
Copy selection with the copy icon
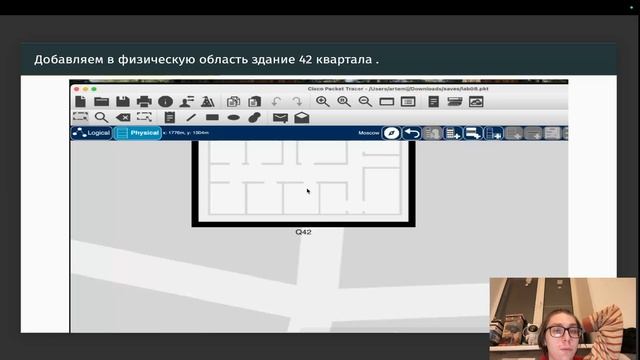(233, 101)
